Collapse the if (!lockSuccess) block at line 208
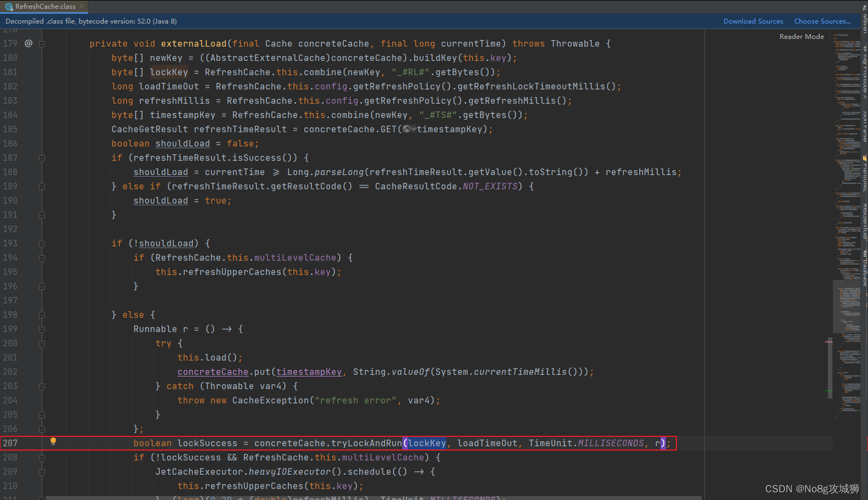 [x=42, y=458]
